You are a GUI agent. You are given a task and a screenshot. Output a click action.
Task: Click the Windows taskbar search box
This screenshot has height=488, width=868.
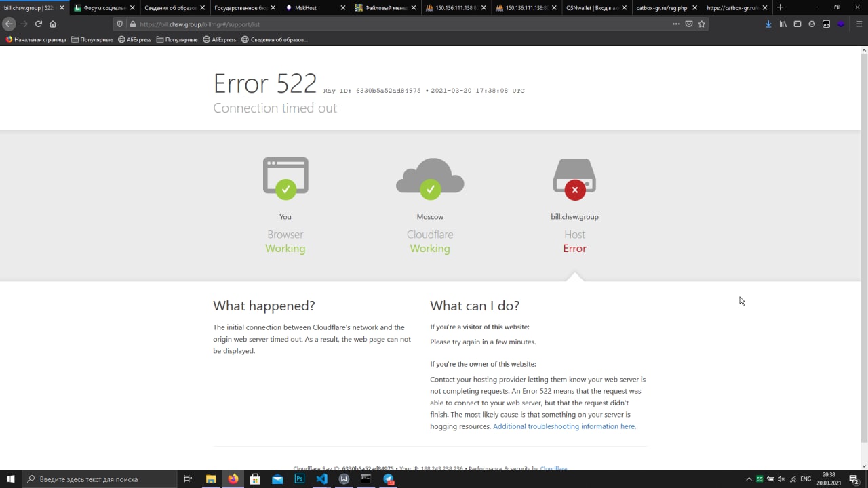[100, 479]
